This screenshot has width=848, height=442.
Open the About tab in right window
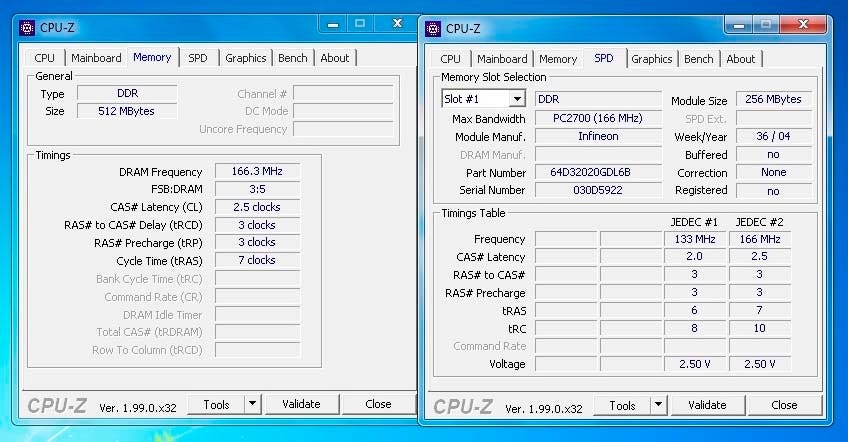(x=740, y=59)
